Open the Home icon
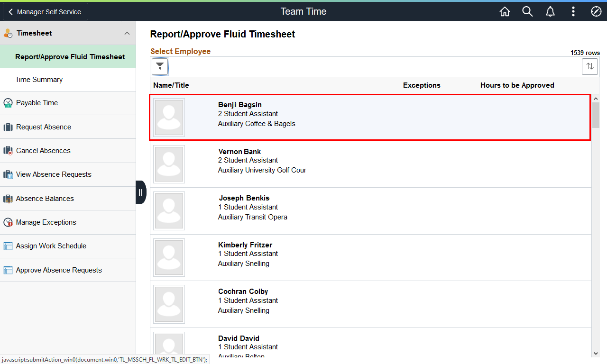607x364 pixels. pyautogui.click(x=505, y=12)
